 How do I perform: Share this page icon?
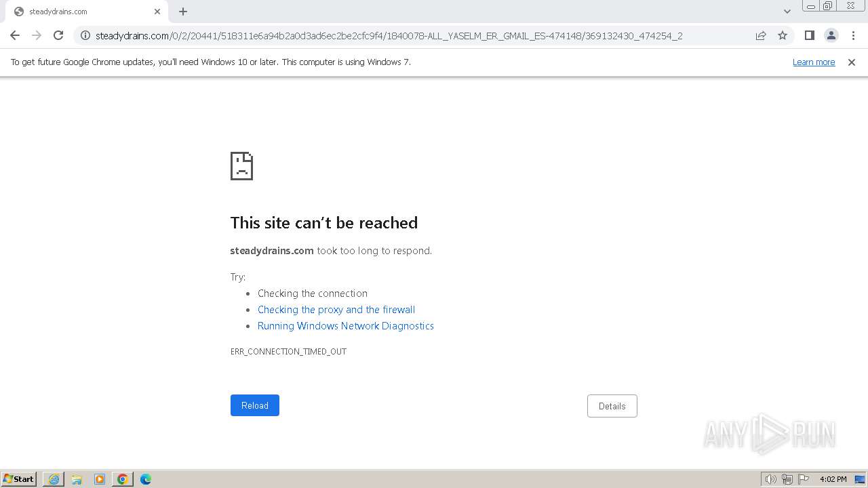pyautogui.click(x=761, y=35)
